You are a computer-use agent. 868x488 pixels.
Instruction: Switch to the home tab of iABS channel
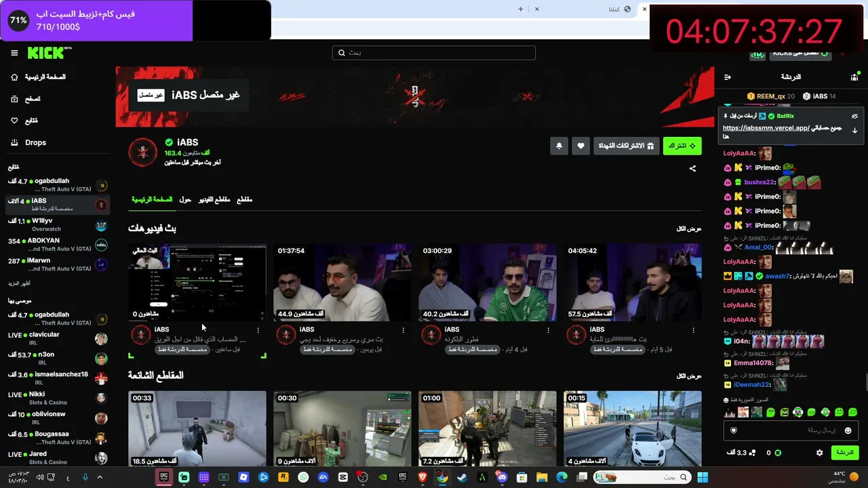tap(152, 199)
